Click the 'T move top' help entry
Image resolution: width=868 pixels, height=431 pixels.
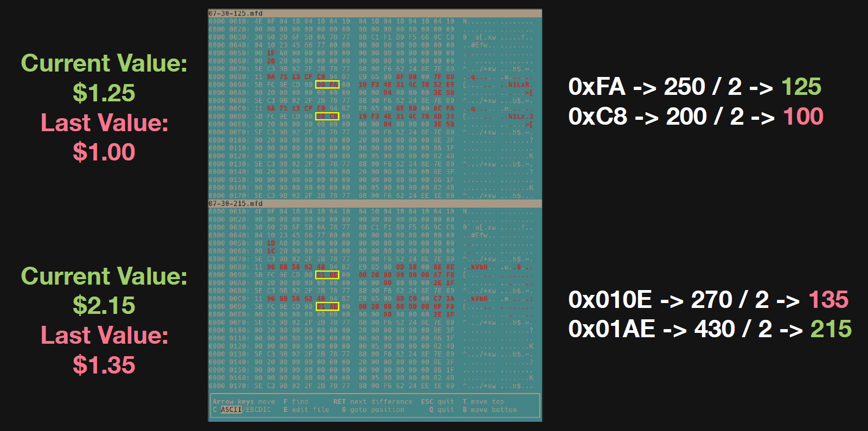click(483, 402)
